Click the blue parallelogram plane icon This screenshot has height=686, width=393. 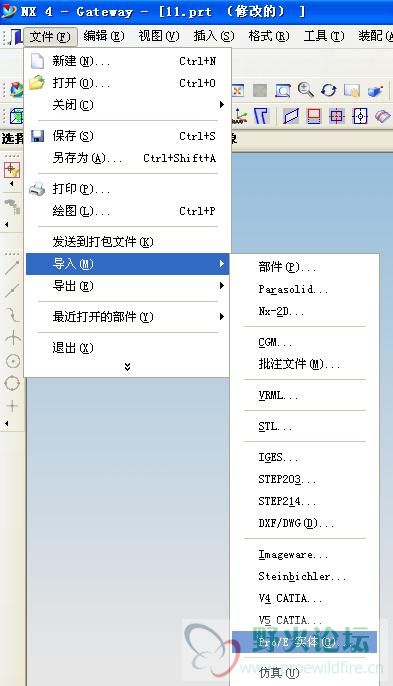pyautogui.click(x=291, y=116)
